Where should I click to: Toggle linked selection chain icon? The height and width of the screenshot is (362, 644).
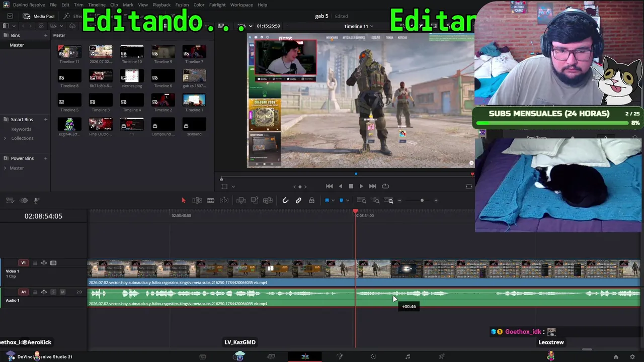coord(298,201)
